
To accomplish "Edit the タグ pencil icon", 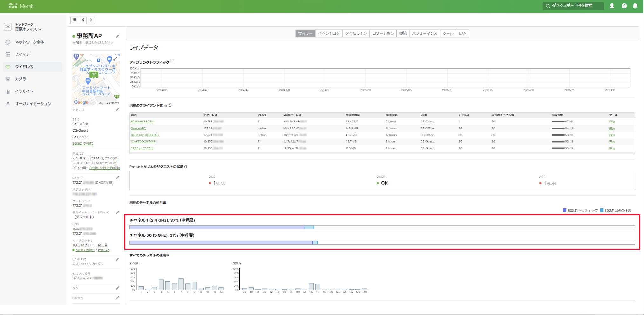I will (x=118, y=288).
